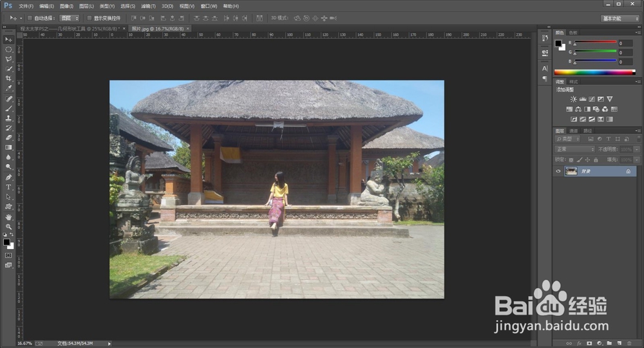Image resolution: width=644 pixels, height=348 pixels.
Task: Select the Blur tool
Action: point(8,157)
